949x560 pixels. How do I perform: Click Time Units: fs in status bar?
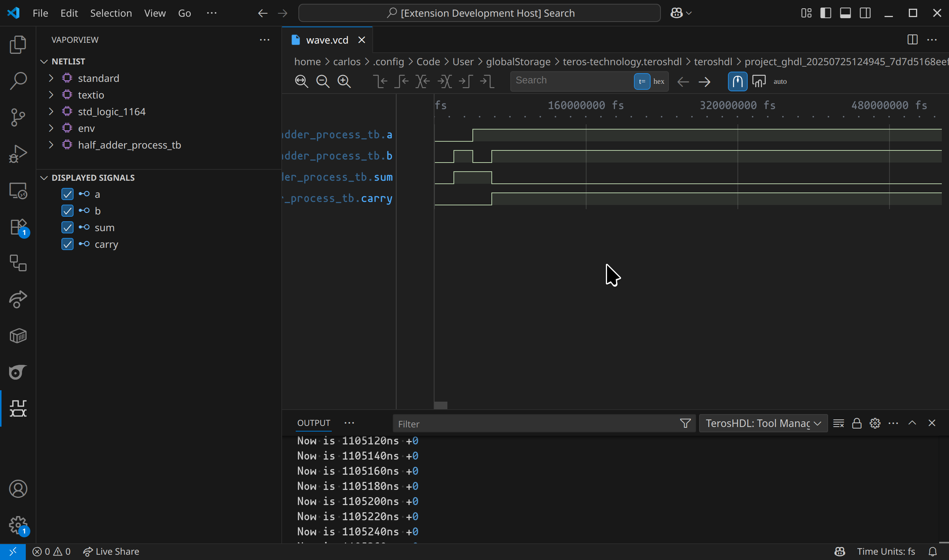[x=886, y=552]
